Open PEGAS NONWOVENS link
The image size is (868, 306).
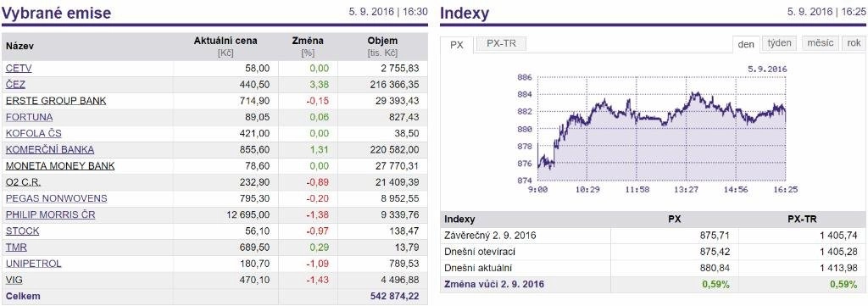(x=57, y=198)
